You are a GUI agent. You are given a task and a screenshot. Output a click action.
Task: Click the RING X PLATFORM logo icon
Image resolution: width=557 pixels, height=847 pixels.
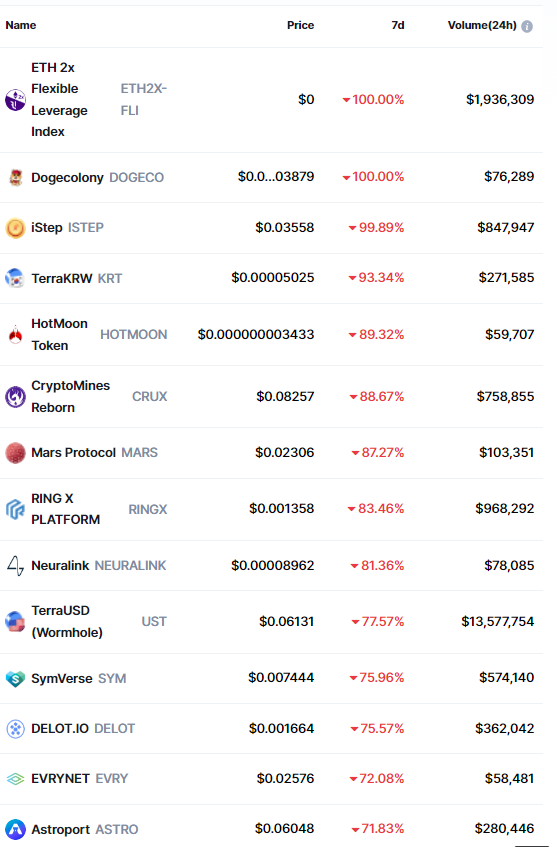15,509
